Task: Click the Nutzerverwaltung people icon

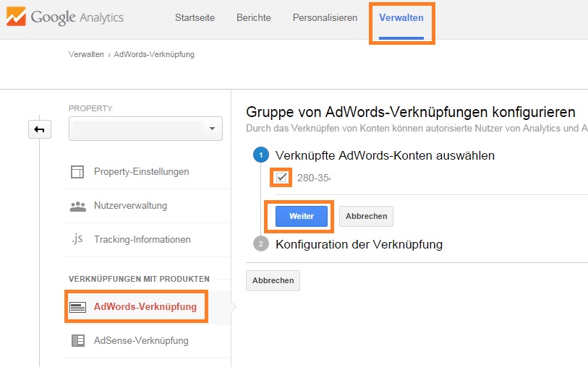Action: click(78, 206)
